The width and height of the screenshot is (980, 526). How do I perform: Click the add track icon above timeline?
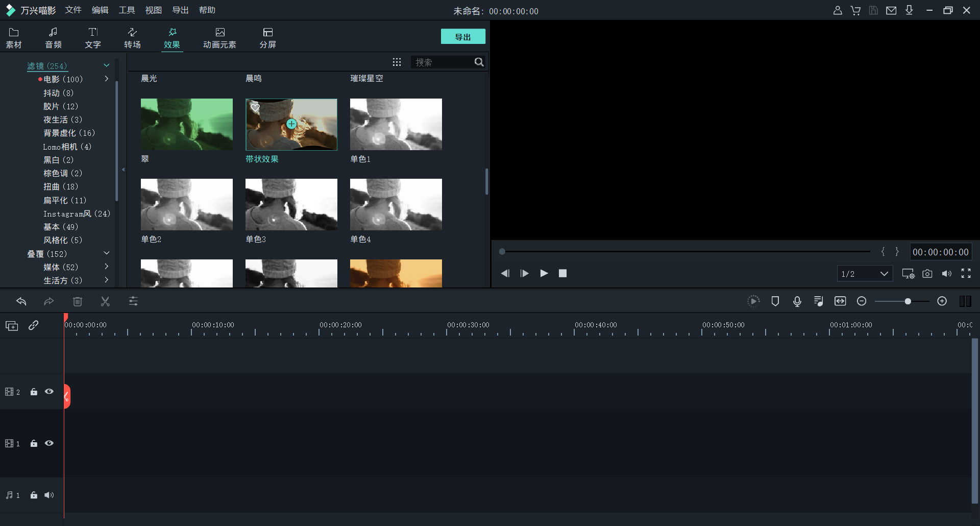(x=12, y=326)
